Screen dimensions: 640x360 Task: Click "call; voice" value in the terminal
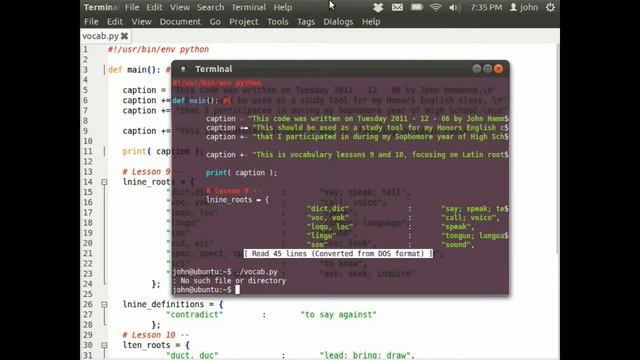(x=470, y=218)
